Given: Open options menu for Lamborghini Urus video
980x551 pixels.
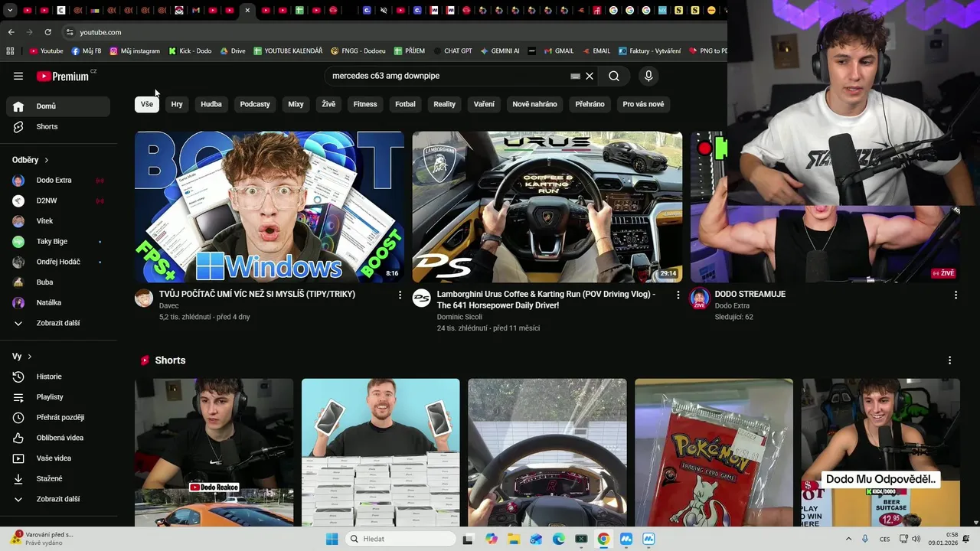Looking at the screenshot, I should (678, 295).
